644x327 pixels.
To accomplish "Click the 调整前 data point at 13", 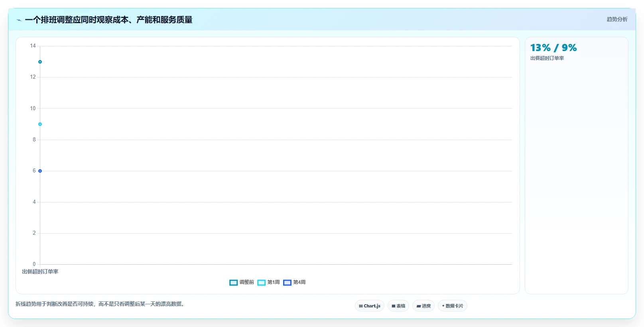I will tap(40, 62).
